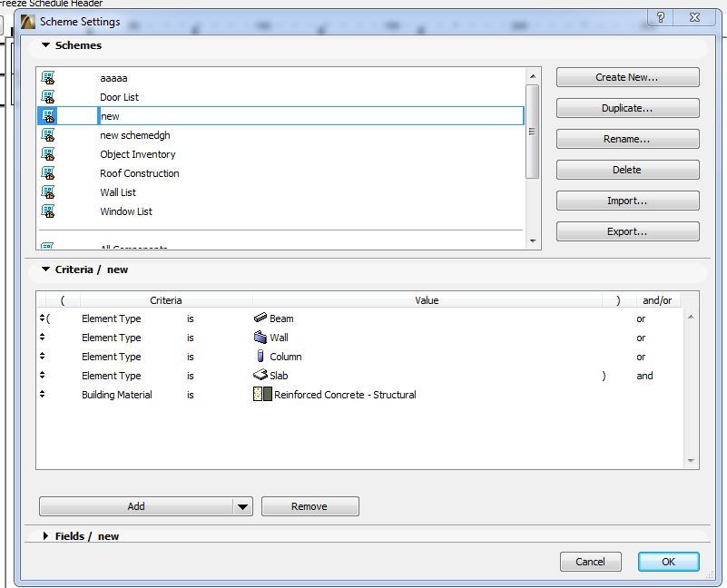Collapse the Criteria / new panel
Viewport: 727px width, 588px height.
(x=45, y=269)
